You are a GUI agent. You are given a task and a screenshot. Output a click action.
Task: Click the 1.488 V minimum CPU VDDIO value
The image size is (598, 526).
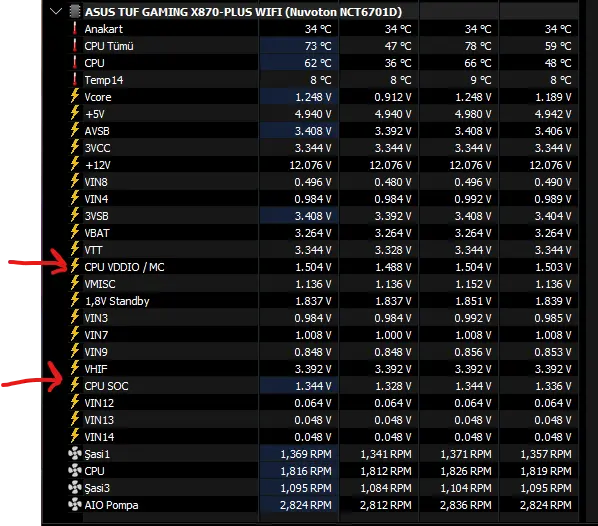pyautogui.click(x=393, y=267)
